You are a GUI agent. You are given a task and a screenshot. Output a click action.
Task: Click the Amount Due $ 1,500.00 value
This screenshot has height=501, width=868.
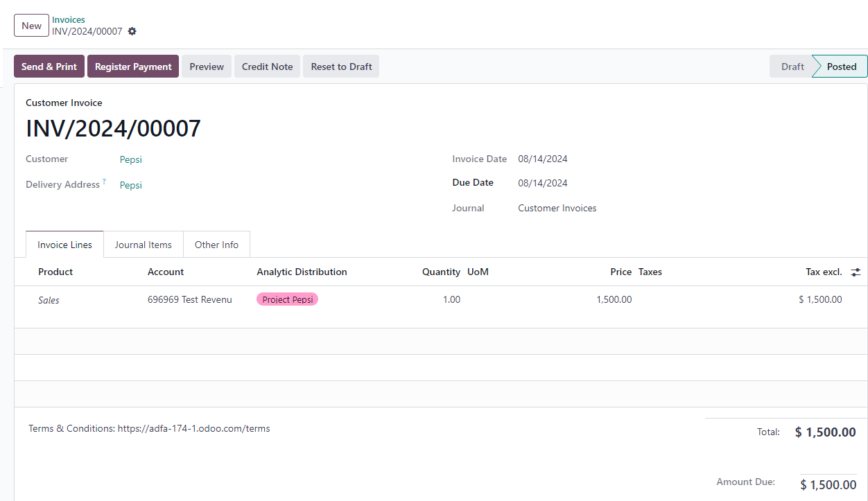point(828,485)
